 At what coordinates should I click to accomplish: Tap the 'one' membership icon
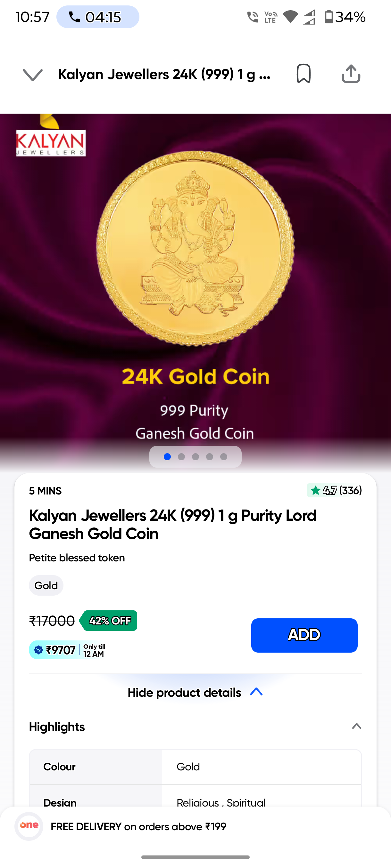tap(29, 826)
